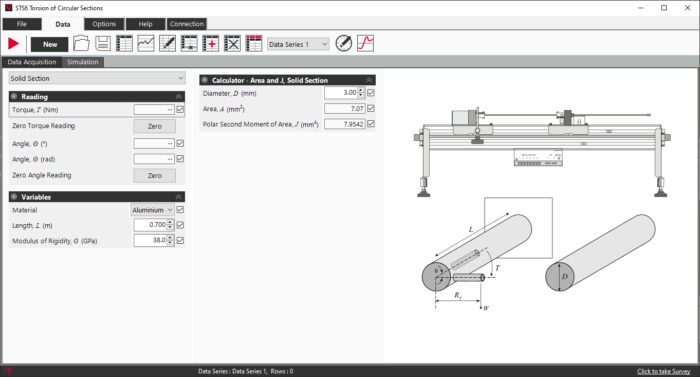The width and height of the screenshot is (700, 377).
Task: Click the delete row X table icon
Action: click(x=232, y=44)
